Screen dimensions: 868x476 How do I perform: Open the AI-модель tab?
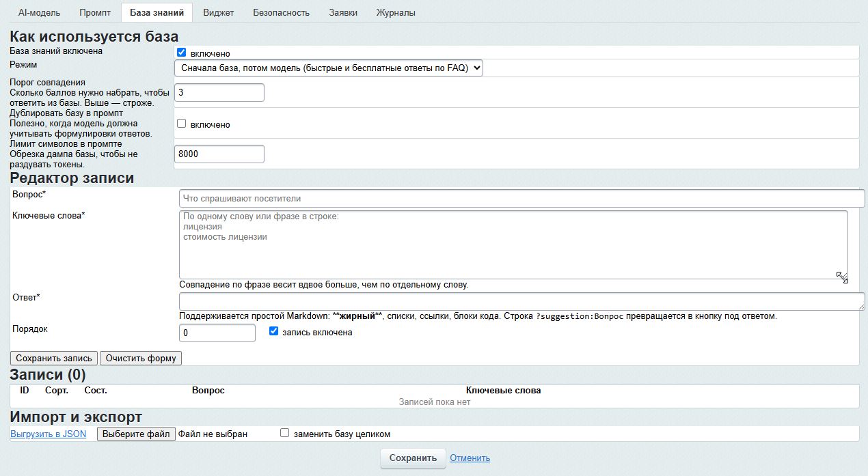(39, 12)
